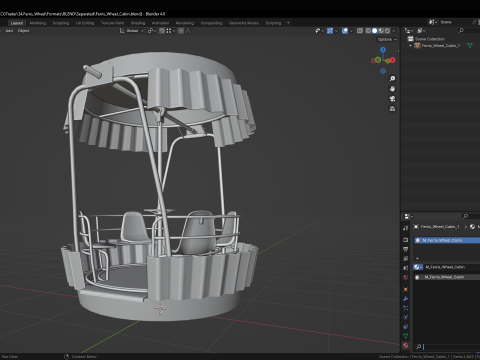Open the Tool properties tab
480x360 pixels.
405,228
